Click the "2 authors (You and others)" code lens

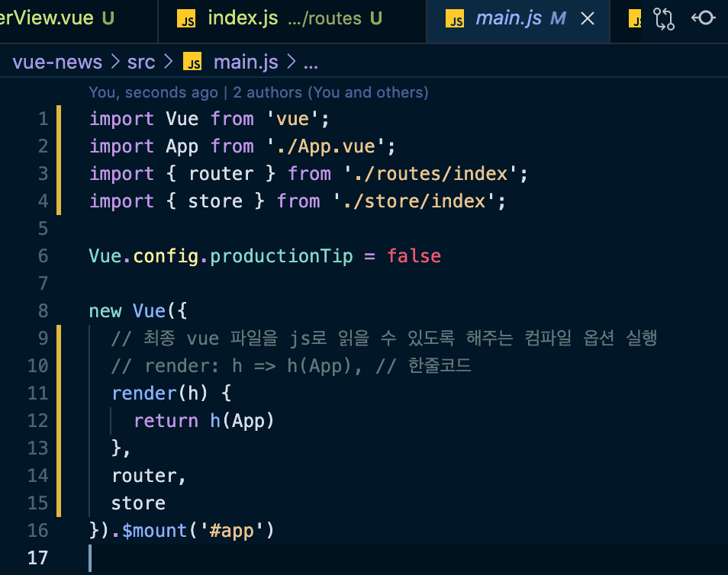pyautogui.click(x=330, y=93)
